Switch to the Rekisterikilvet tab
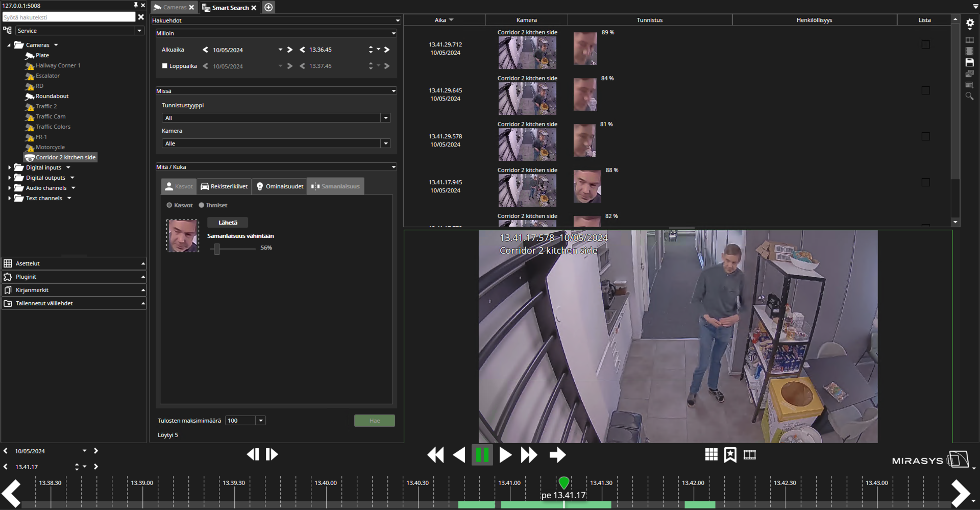The image size is (980, 510). click(224, 186)
